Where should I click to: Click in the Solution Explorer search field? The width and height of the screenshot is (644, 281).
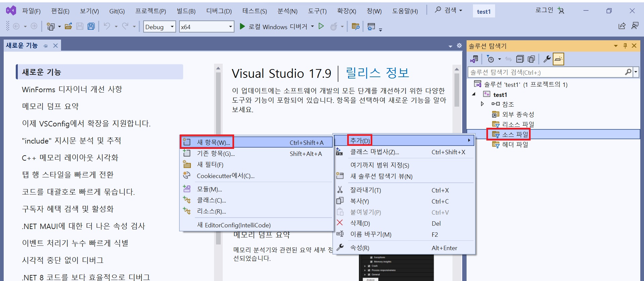coord(547,72)
